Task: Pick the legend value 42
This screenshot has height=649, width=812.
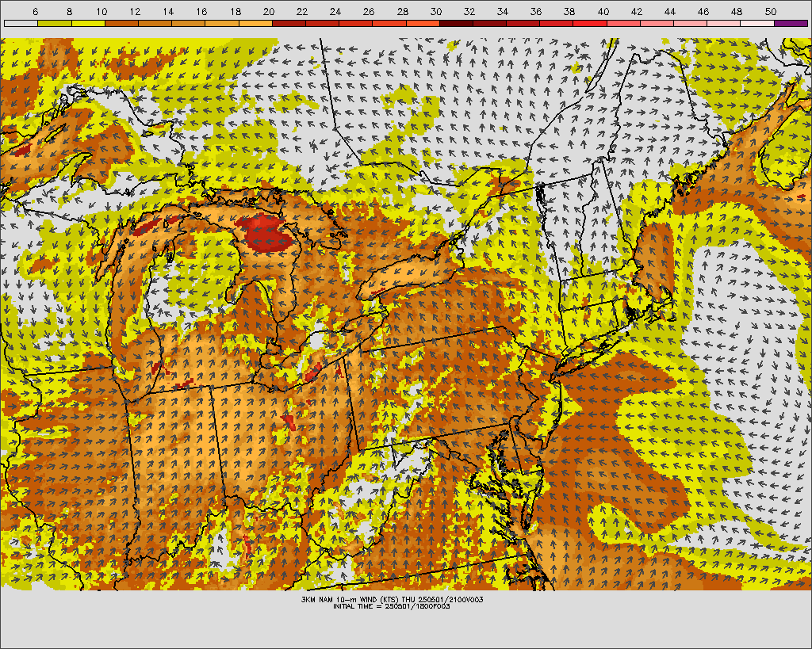Action: pyautogui.click(x=637, y=11)
